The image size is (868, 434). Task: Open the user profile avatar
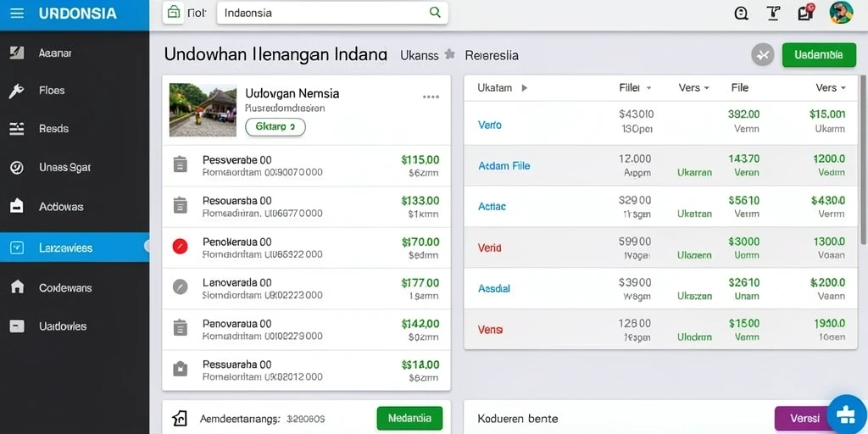pos(841,12)
